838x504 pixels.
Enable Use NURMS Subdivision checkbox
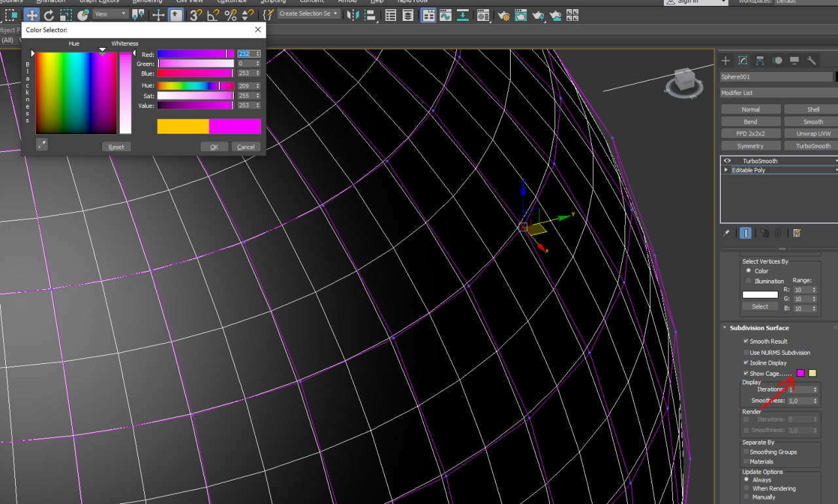pos(746,352)
